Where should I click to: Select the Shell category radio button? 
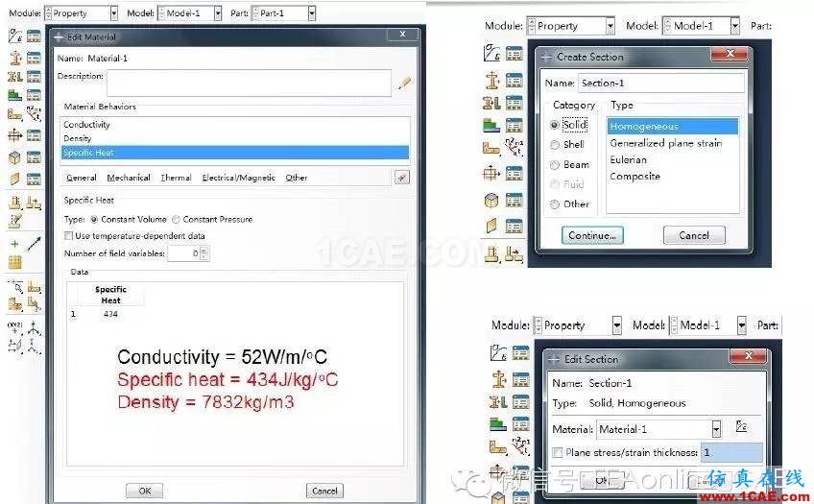(555, 145)
